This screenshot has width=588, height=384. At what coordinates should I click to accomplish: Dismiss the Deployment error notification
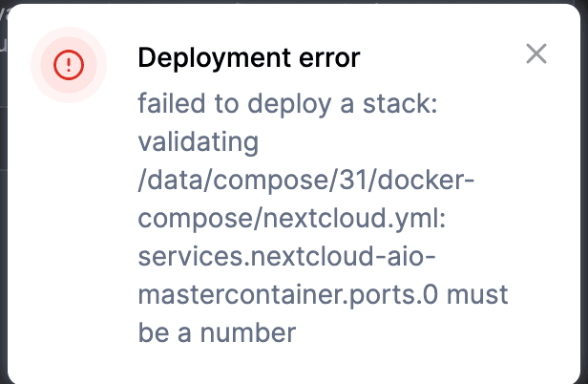[x=536, y=54]
